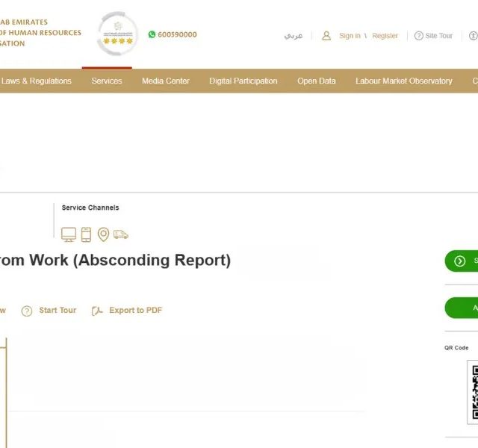
Task: Open the Media Center menu
Action: [166, 81]
